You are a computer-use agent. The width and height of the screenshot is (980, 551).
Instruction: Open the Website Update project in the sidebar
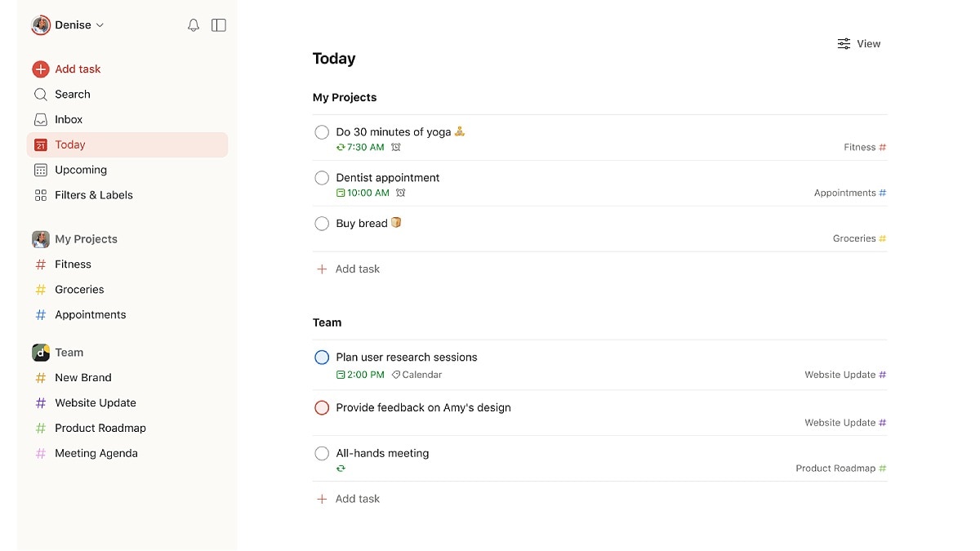point(95,403)
